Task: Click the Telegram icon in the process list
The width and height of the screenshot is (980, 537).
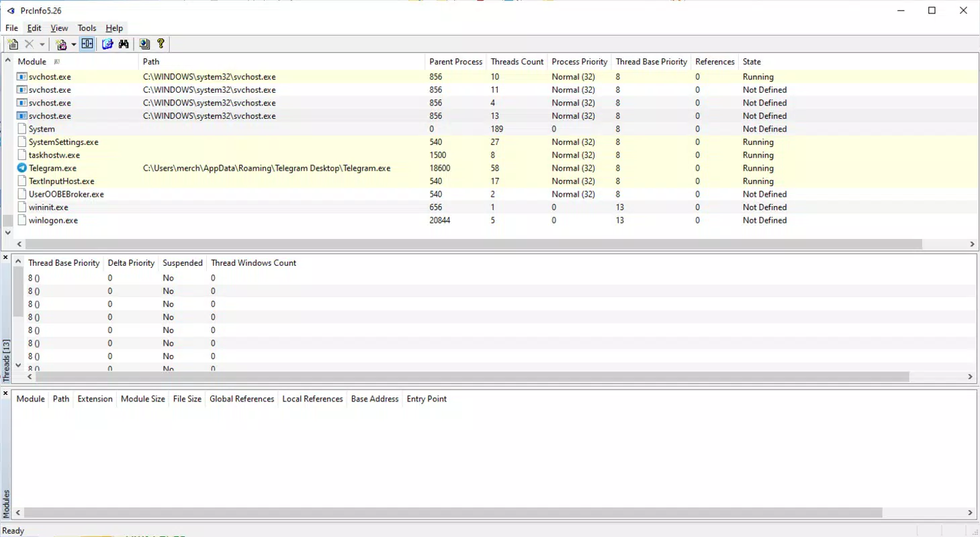Action: coord(22,168)
